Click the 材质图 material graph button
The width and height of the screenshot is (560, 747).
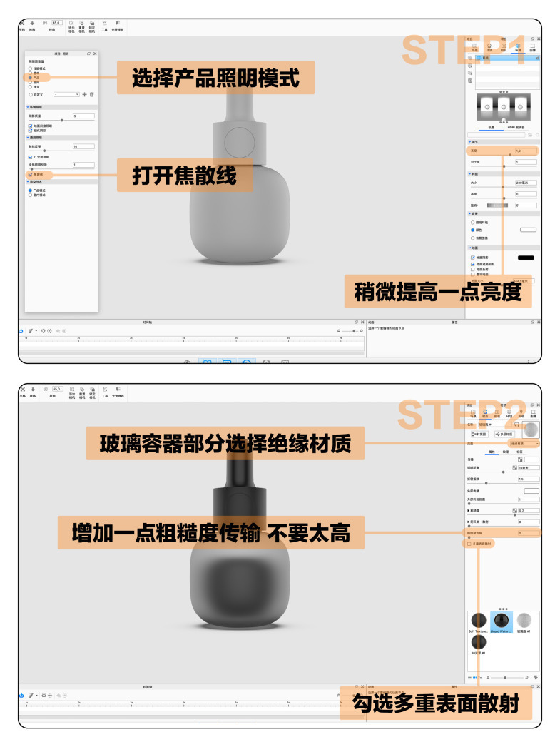[x=479, y=433]
